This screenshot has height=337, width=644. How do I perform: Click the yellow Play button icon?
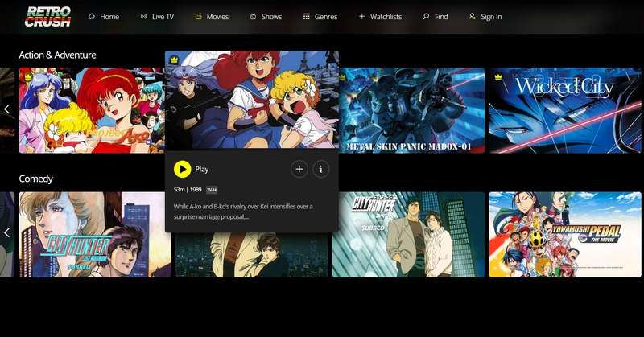coord(183,169)
